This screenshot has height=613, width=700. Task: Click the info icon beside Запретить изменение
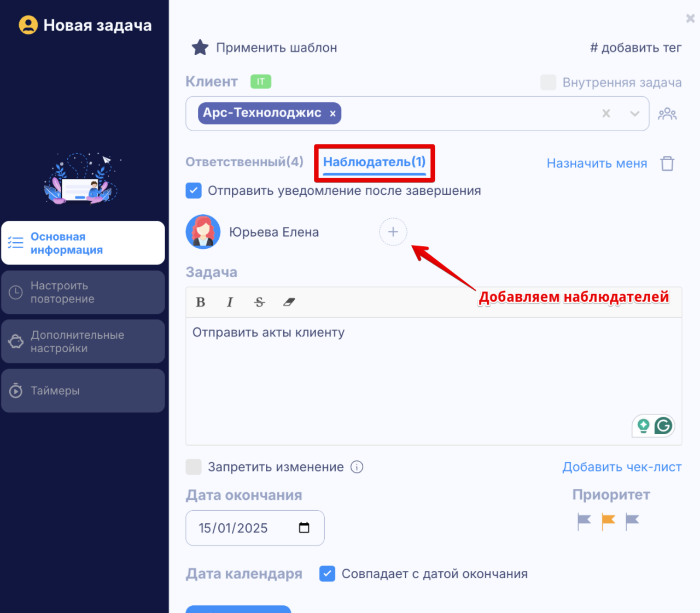point(357,467)
